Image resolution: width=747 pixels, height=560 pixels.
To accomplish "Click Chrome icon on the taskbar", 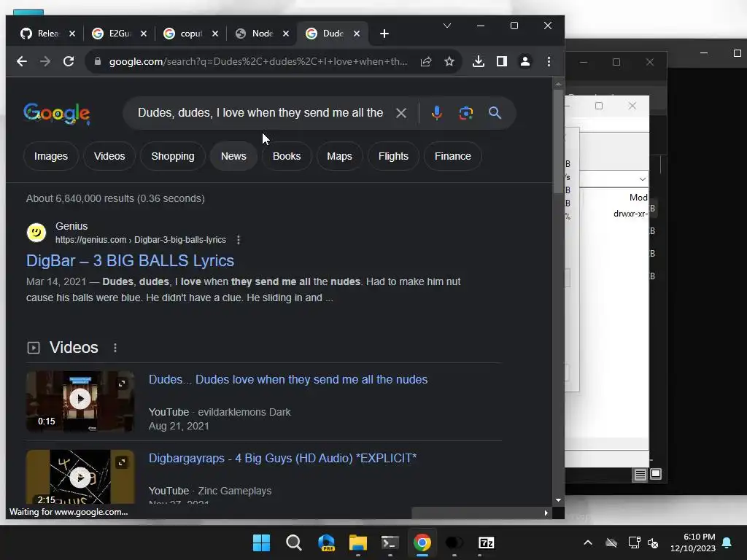I will pos(422,542).
